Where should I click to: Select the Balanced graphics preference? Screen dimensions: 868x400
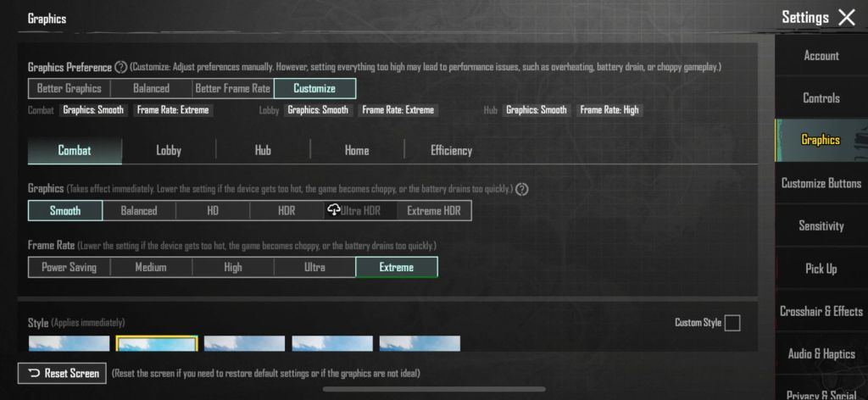151,88
